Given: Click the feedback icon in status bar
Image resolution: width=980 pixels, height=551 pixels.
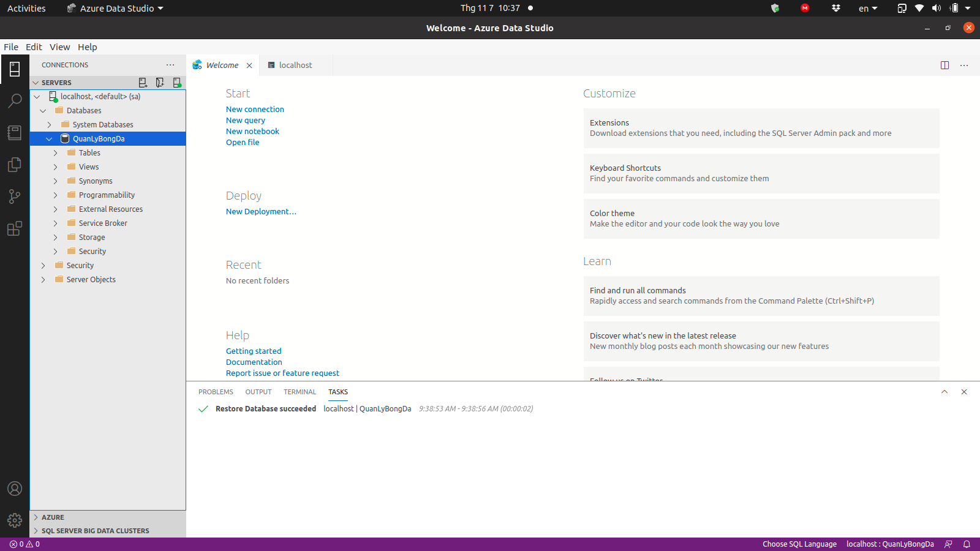Looking at the screenshot, I should click(x=949, y=544).
